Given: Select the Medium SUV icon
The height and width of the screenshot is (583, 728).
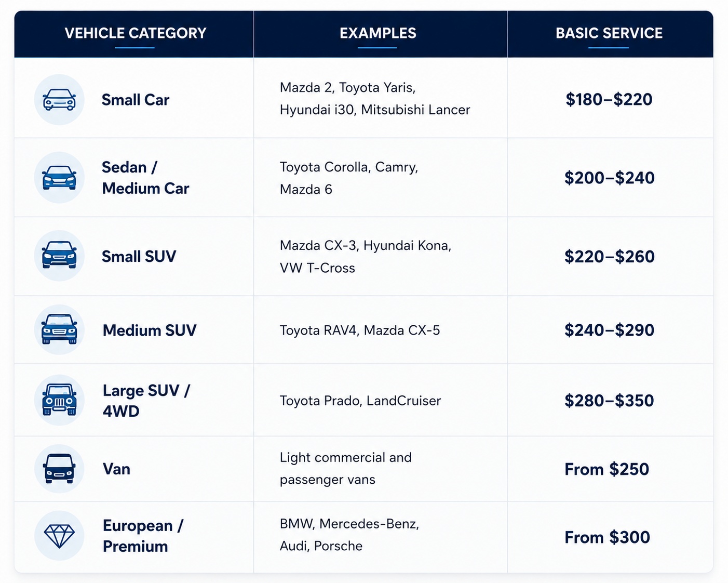Looking at the screenshot, I should point(59,330).
